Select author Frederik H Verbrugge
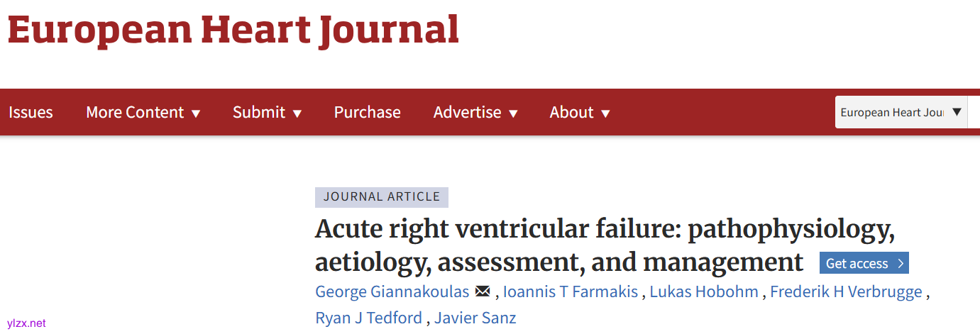980x334 pixels. [846, 291]
